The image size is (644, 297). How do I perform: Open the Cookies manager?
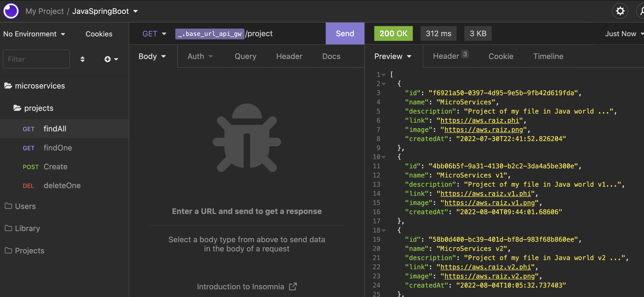click(99, 34)
